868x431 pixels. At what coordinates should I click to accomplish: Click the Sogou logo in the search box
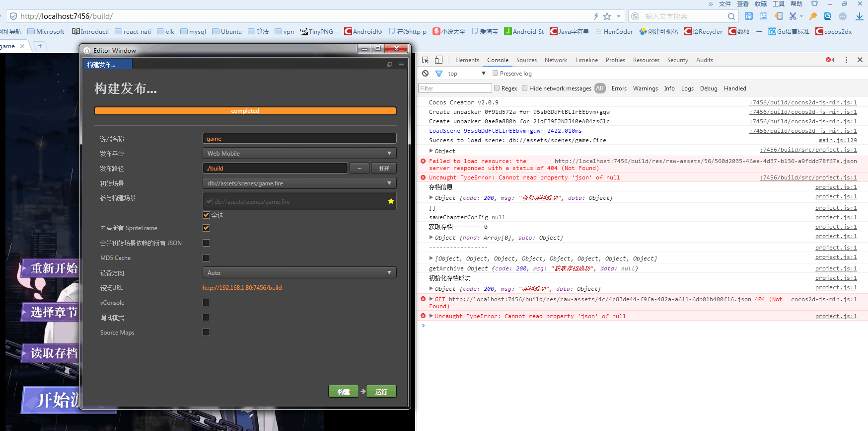click(x=635, y=16)
